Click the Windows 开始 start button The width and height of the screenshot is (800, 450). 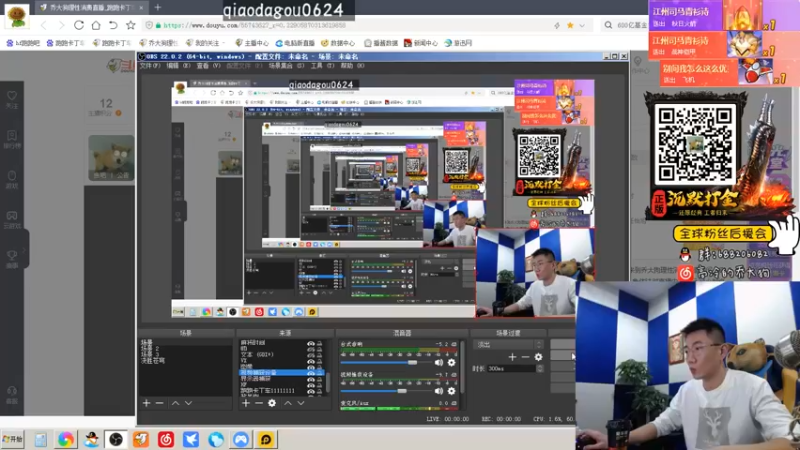13,439
